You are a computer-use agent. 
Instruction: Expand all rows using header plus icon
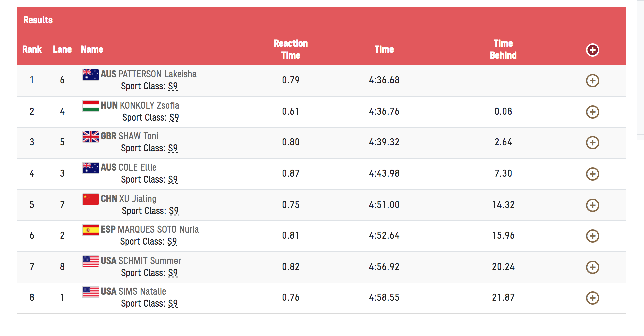(592, 50)
